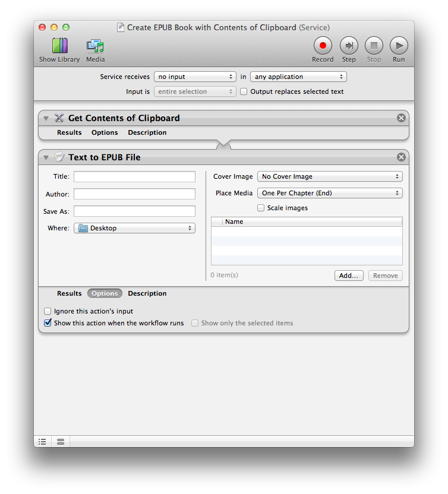Click the Remove media button
Viewport: 448px width, 494px height.
pyautogui.click(x=385, y=275)
